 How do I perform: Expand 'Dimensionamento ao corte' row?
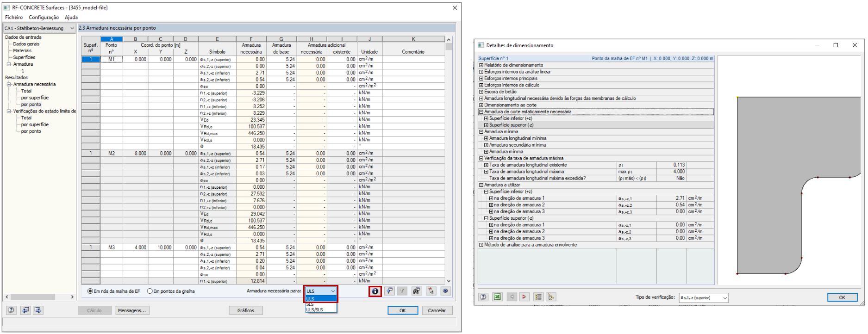[481, 105]
